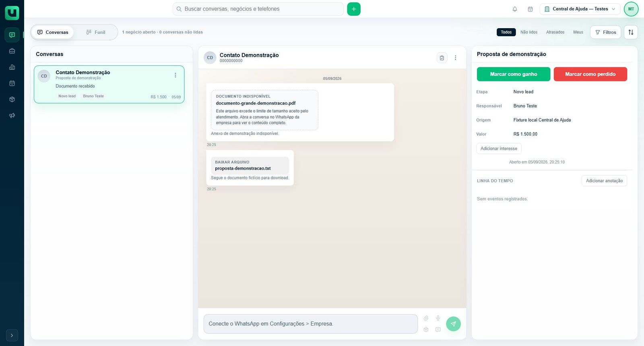Open options menu on Contato Demonstração card
The height and width of the screenshot is (346, 644).
pyautogui.click(x=175, y=75)
